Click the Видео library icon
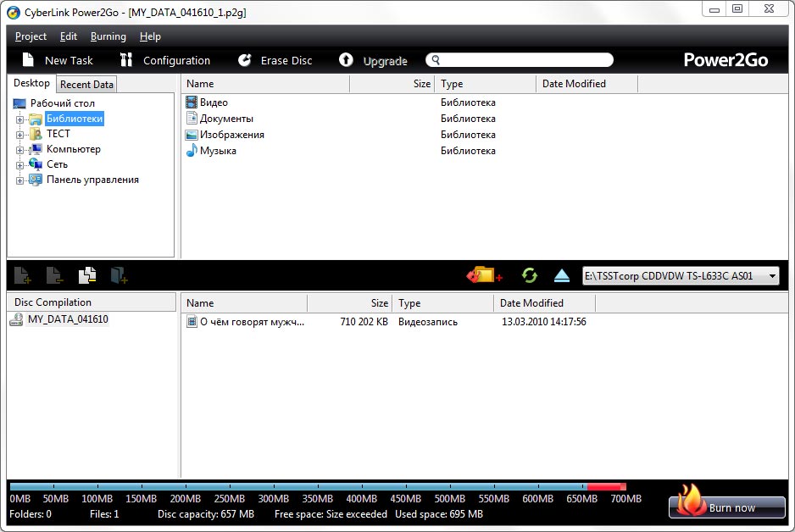Viewport: 795px width, 532px height. tap(192, 103)
